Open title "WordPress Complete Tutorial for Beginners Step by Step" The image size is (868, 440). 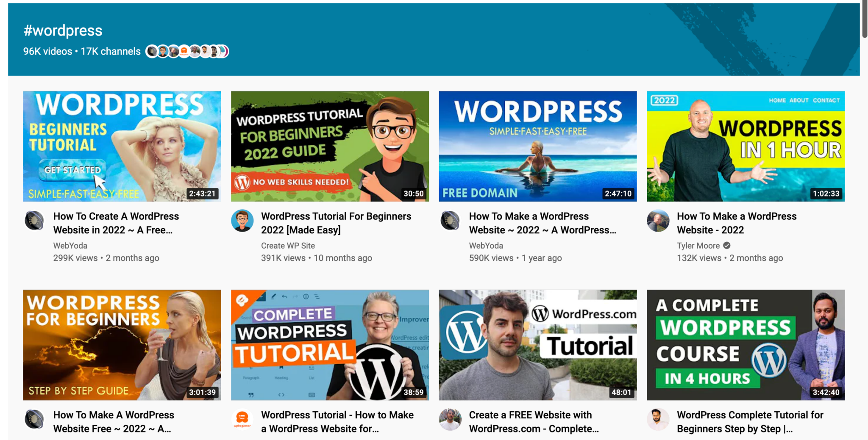click(x=750, y=422)
